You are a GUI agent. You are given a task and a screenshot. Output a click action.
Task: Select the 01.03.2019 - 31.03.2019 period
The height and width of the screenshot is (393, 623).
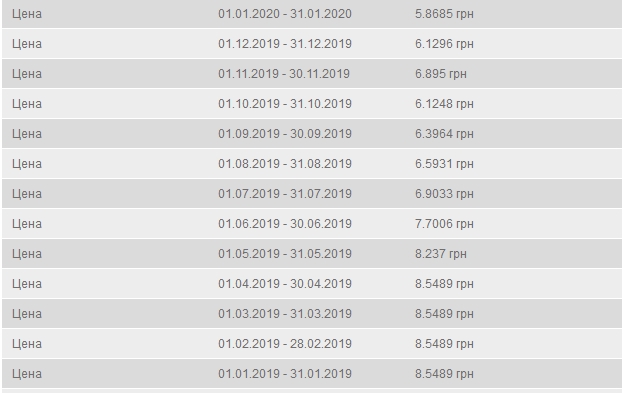[x=285, y=314]
